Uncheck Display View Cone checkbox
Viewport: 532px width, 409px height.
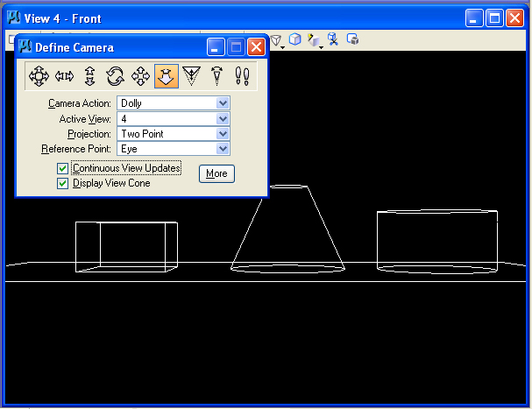[x=62, y=183]
